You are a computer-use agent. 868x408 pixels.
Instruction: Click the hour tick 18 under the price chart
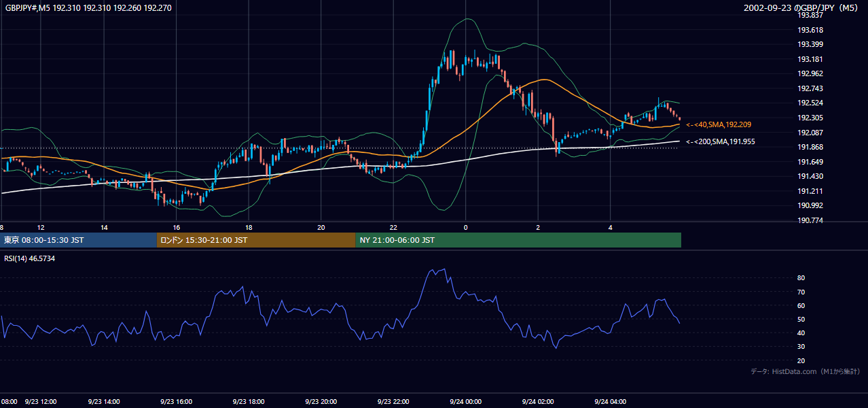[x=249, y=227]
